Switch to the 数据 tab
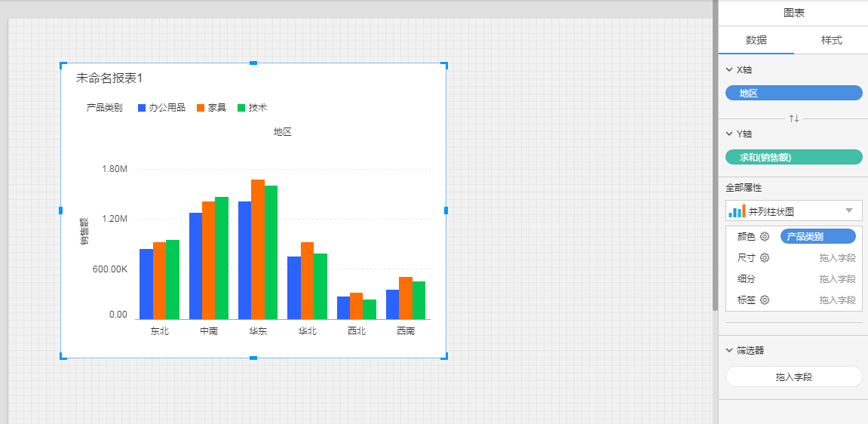 [x=756, y=41]
